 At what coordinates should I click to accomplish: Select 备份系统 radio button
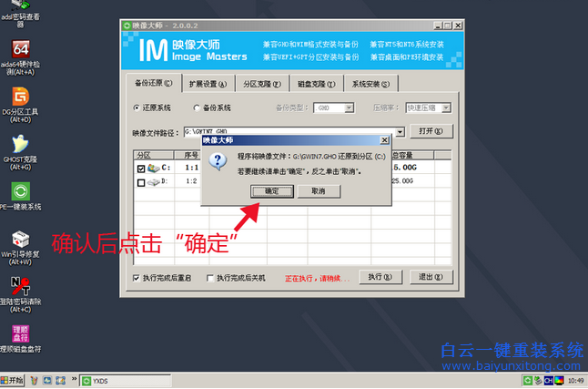click(x=197, y=107)
